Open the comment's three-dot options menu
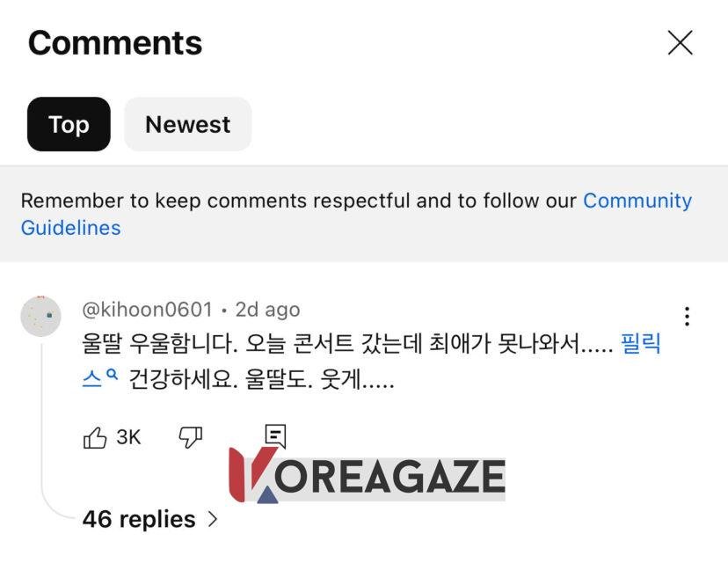Screen dimensions: 728x563 coord(687,317)
